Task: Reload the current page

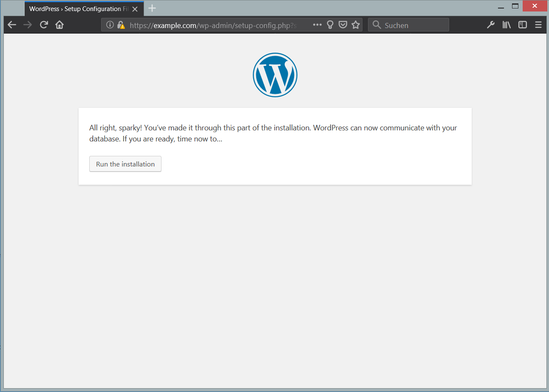Action: pyautogui.click(x=43, y=25)
